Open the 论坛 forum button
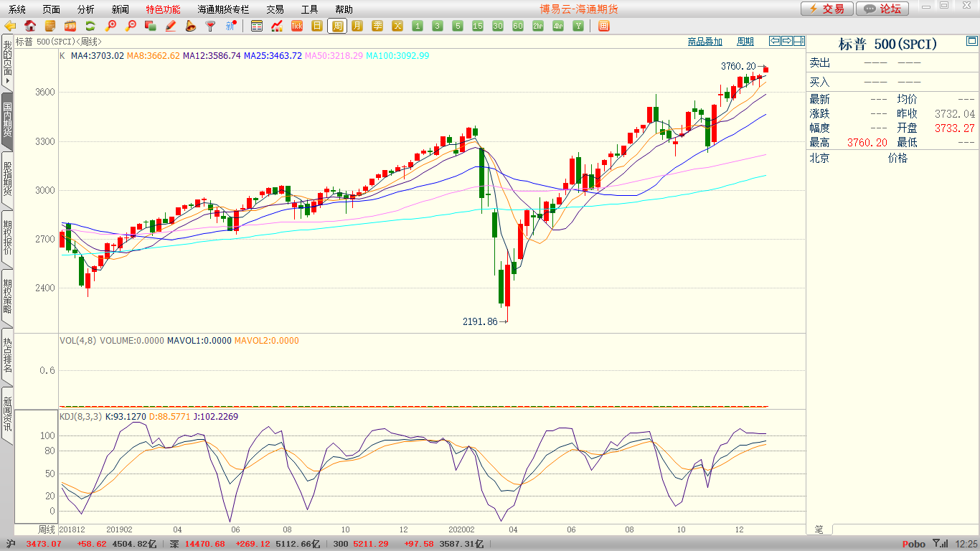Image resolution: width=980 pixels, height=551 pixels. tap(882, 9)
